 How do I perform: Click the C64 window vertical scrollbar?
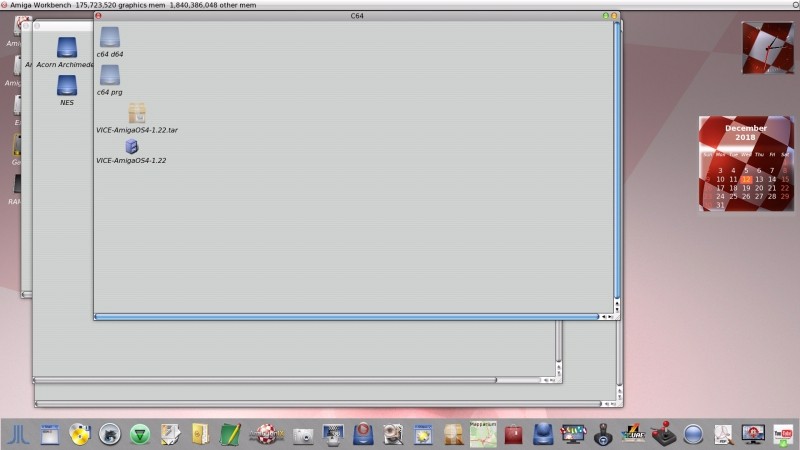[617, 160]
